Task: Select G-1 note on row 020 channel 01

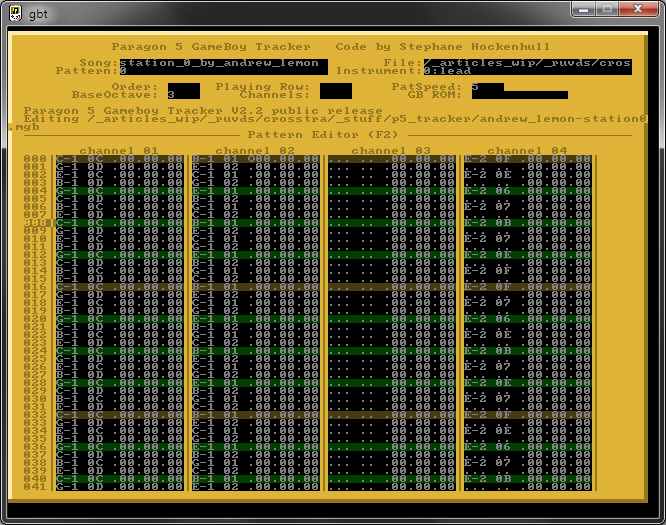Action: click(67, 319)
